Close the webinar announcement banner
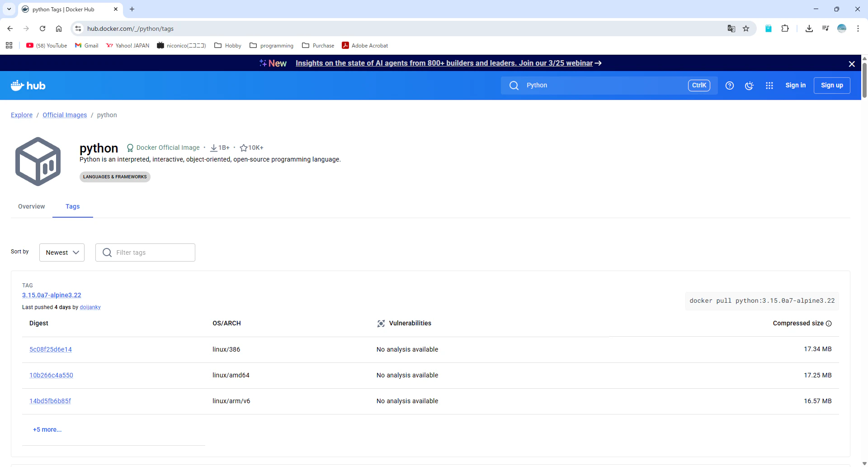Image resolution: width=868 pixels, height=467 pixels. (852, 64)
